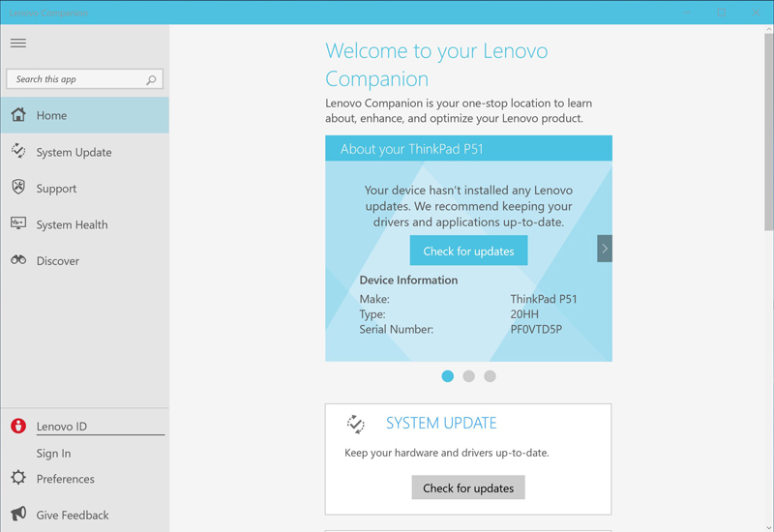This screenshot has height=532, width=774.
Task: Click the System Update sidebar icon
Action: click(18, 151)
